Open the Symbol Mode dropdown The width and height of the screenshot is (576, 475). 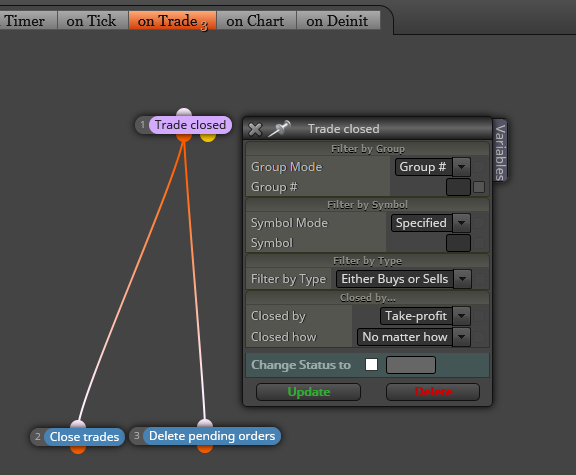click(x=431, y=223)
